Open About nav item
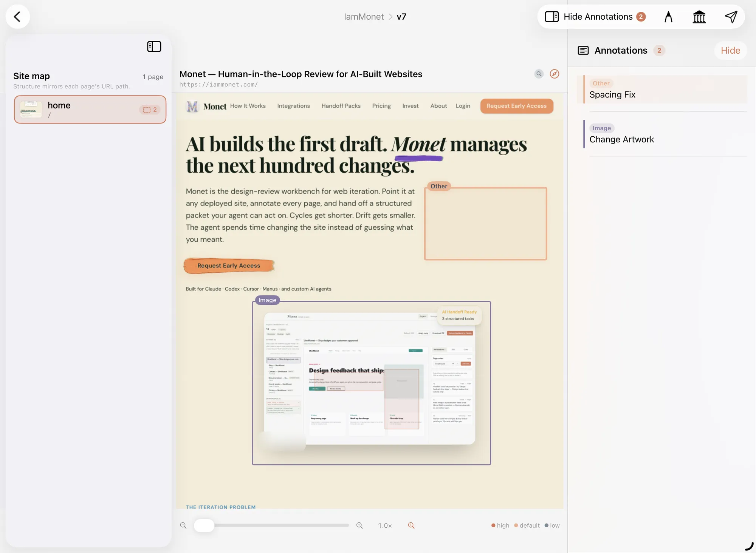 tap(438, 106)
